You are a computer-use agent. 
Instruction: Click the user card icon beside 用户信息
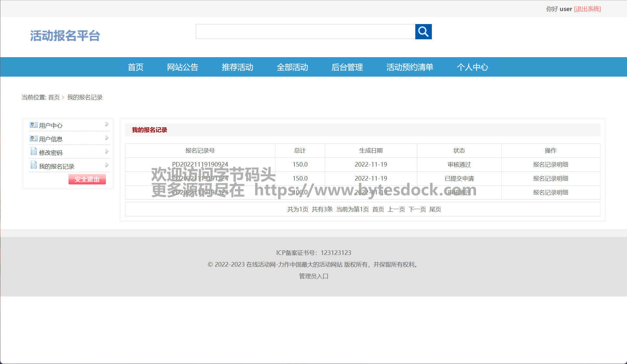(x=33, y=139)
